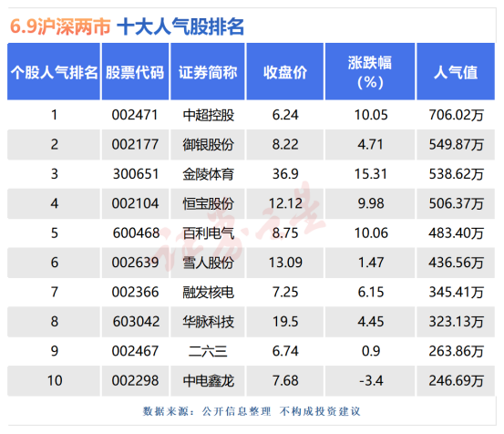Select the stock name 金陵体育
This screenshot has width=504, height=434.
pyautogui.click(x=209, y=174)
